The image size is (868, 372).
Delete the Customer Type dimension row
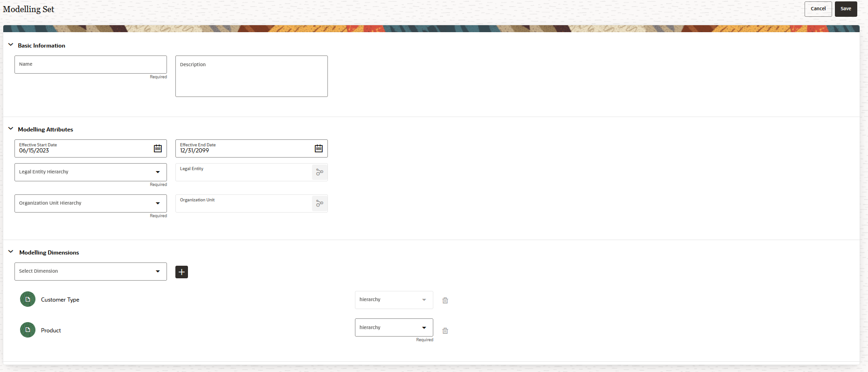(x=445, y=300)
